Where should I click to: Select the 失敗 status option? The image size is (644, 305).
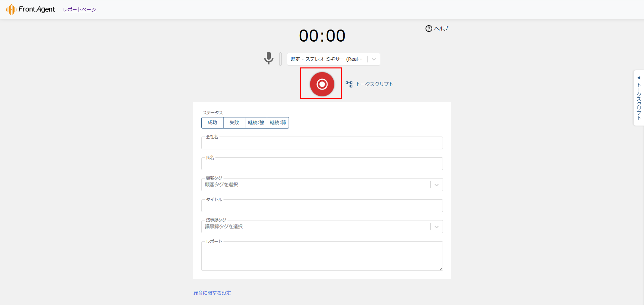coord(234,123)
